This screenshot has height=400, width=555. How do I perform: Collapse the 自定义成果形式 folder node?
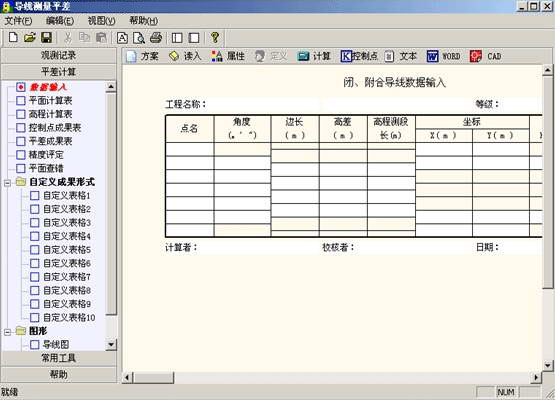point(7,183)
